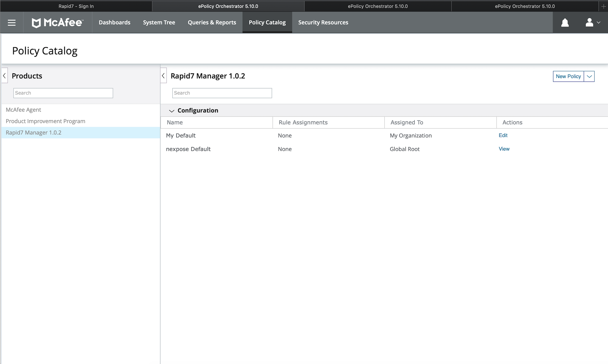Collapse the Configuration section

pyautogui.click(x=172, y=111)
